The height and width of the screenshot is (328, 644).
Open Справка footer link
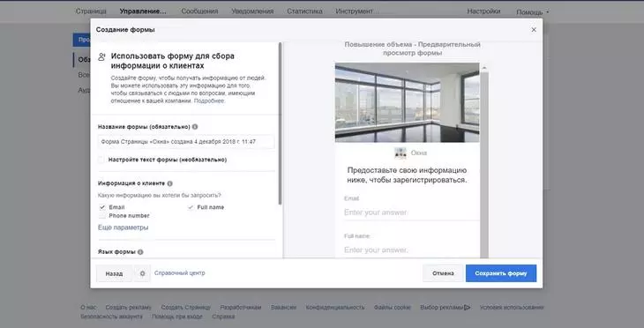tap(223, 317)
